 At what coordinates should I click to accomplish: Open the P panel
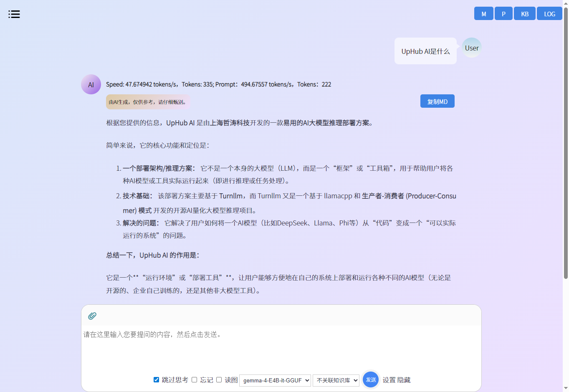503,13
